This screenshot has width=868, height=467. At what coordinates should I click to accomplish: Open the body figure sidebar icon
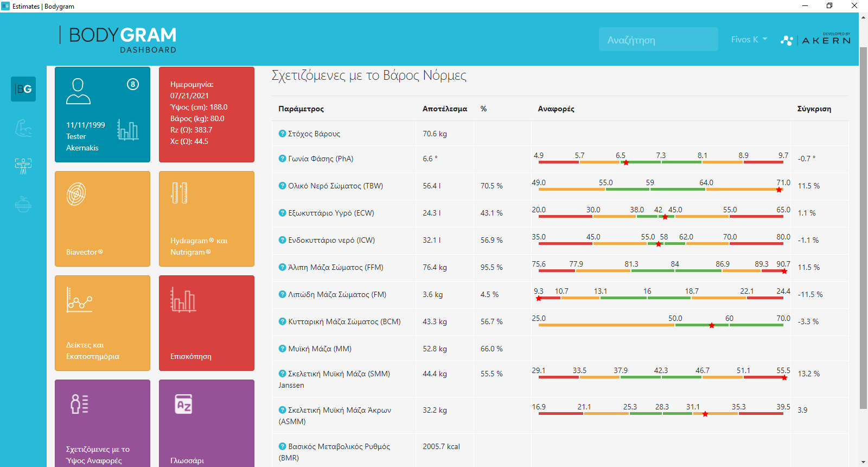(23, 166)
